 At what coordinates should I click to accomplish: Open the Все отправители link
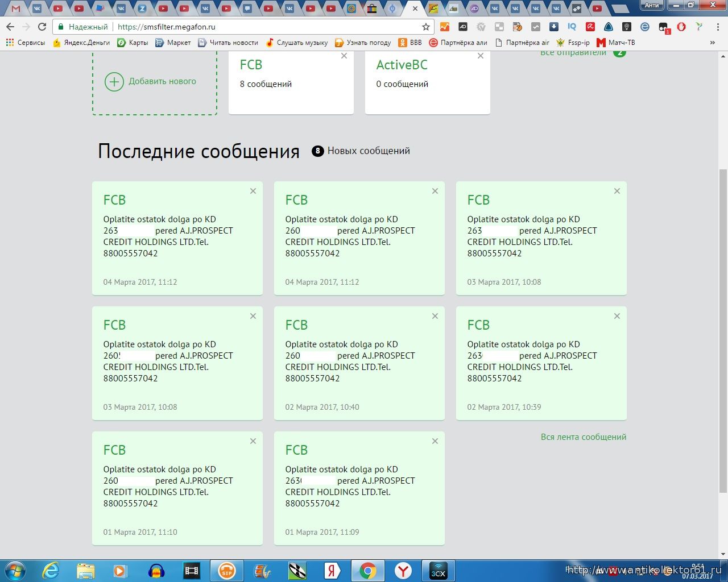573,53
